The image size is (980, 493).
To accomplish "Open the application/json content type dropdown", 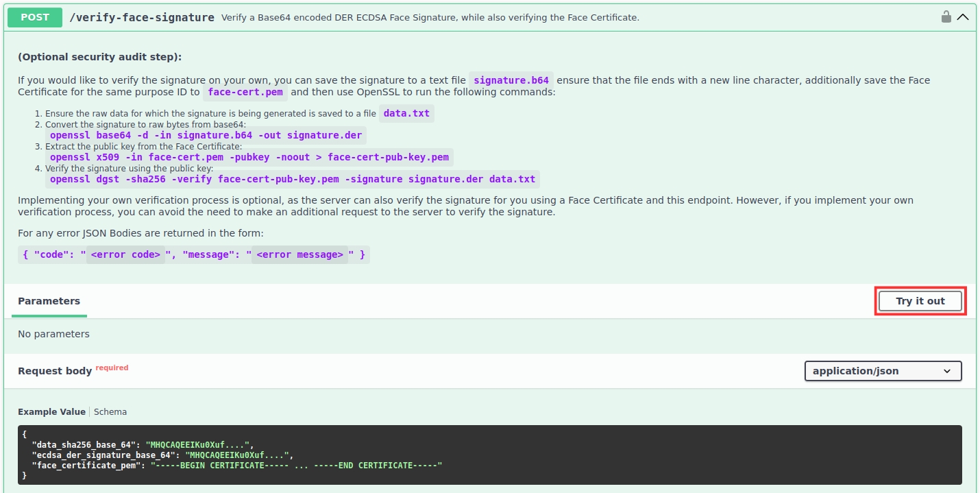I will (x=883, y=371).
